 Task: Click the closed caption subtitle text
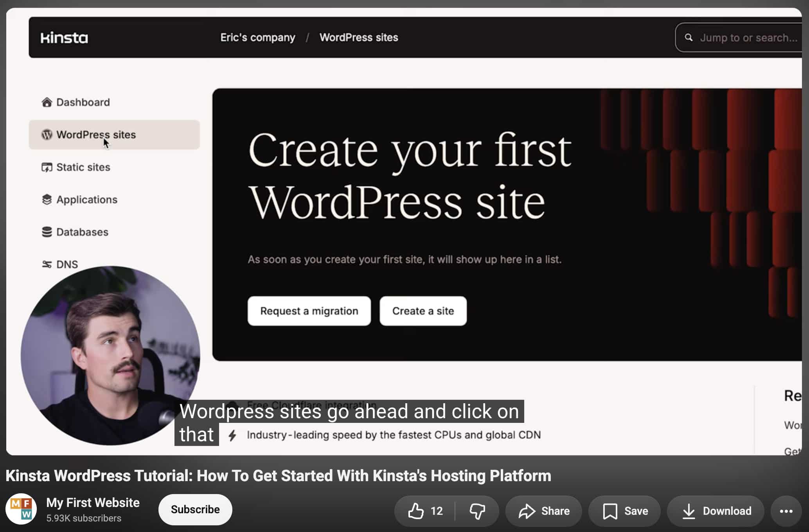click(x=349, y=422)
